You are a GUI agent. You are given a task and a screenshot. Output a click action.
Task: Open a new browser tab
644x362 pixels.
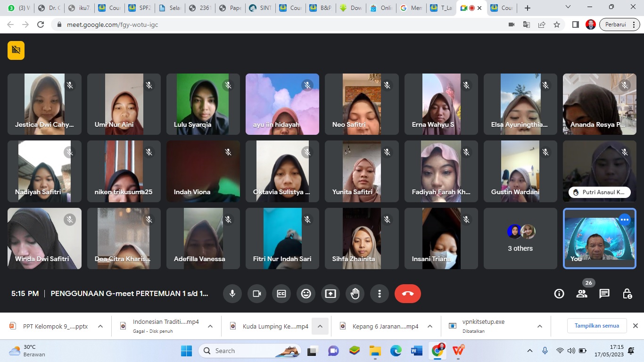pyautogui.click(x=528, y=8)
